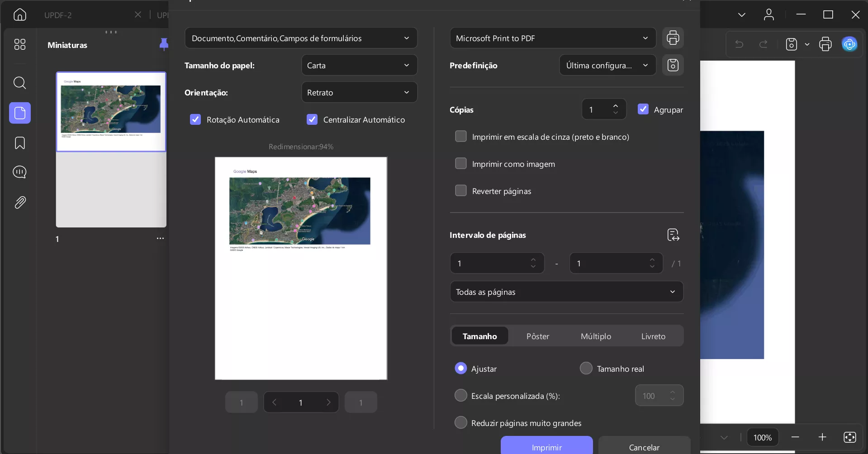This screenshot has height=454, width=868.
Task: Open the zoom level dropdown chevron
Action: (x=724, y=437)
